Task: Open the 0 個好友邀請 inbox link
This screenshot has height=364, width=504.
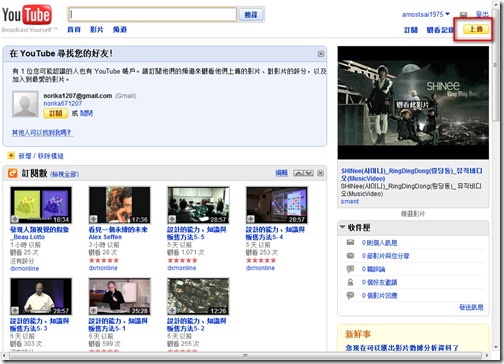Action: [379, 282]
